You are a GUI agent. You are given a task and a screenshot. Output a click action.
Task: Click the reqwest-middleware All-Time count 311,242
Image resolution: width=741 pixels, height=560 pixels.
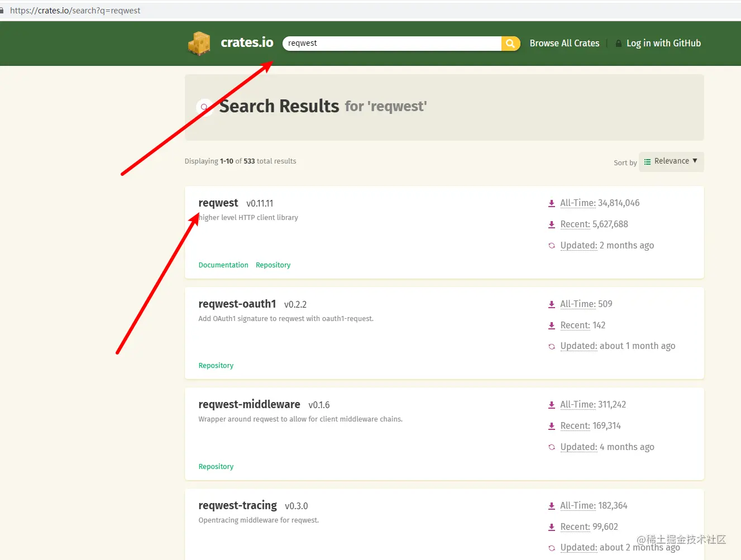[x=612, y=405]
